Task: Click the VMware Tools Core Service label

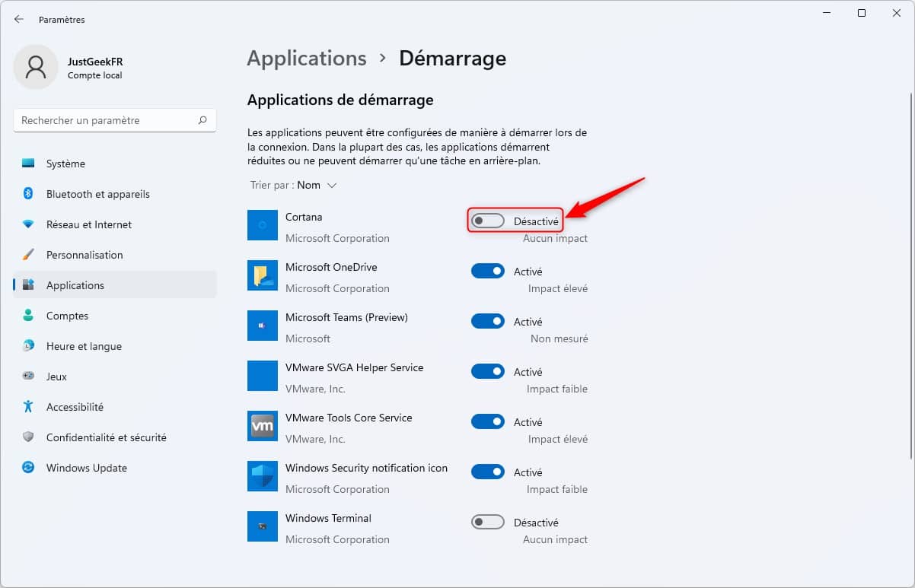Action: [x=349, y=418]
